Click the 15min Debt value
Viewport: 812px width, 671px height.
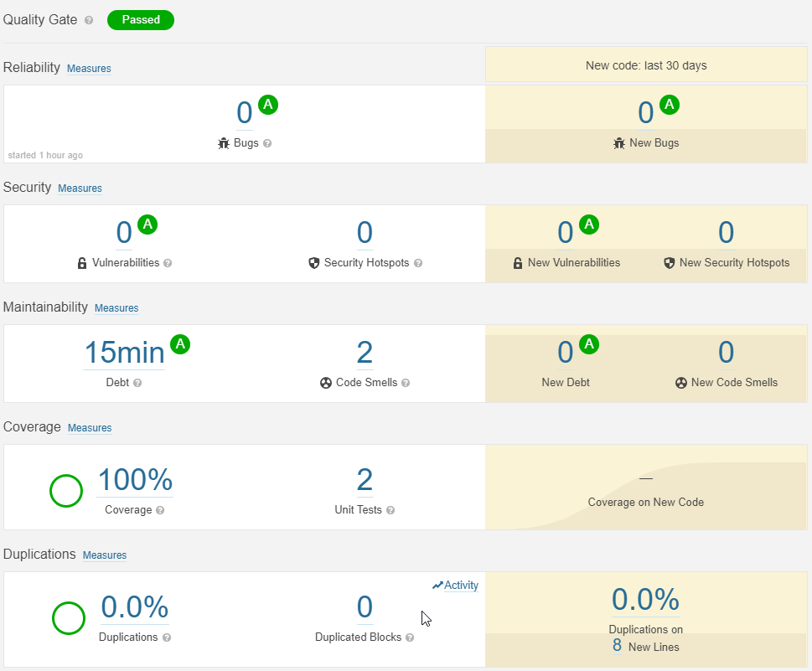(x=123, y=353)
